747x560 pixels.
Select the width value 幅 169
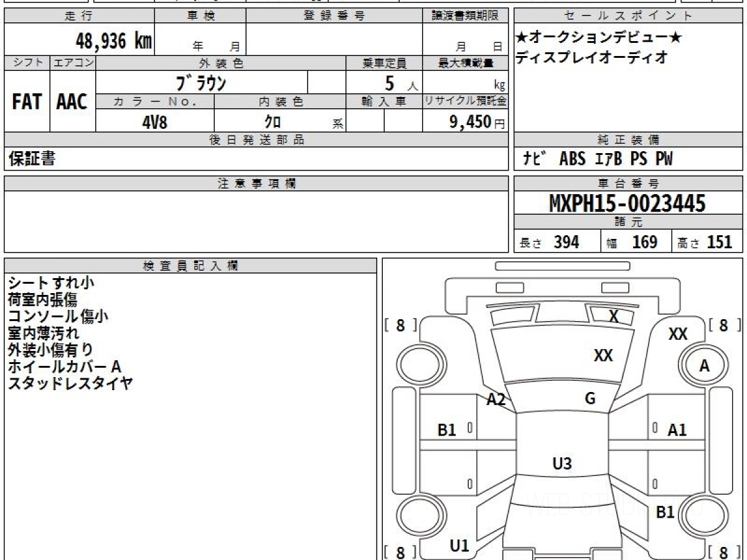(x=632, y=242)
